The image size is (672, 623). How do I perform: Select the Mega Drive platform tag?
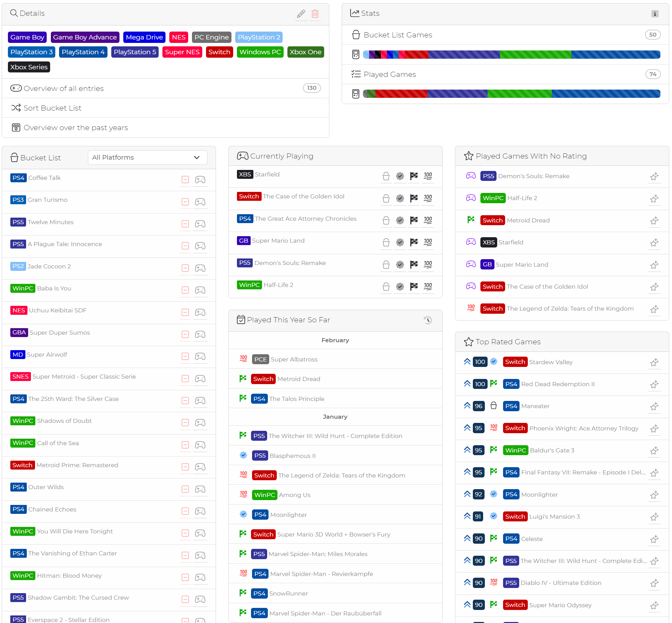coord(144,37)
